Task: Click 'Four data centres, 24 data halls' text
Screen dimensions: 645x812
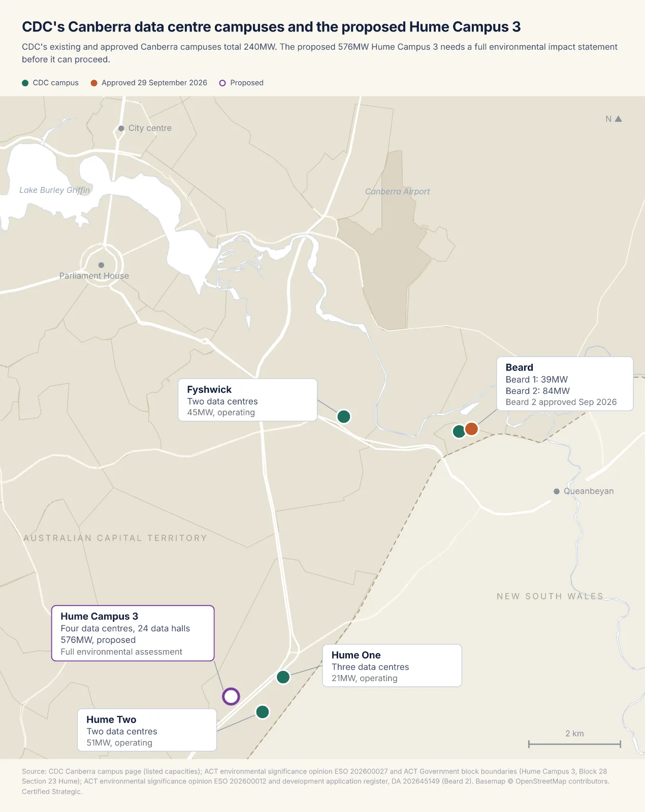Action: tap(125, 629)
